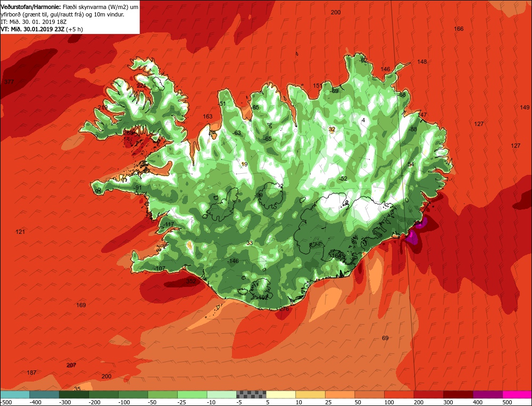Click the 148 value off the northeast coast
This screenshot has height=406, width=532.
click(422, 62)
